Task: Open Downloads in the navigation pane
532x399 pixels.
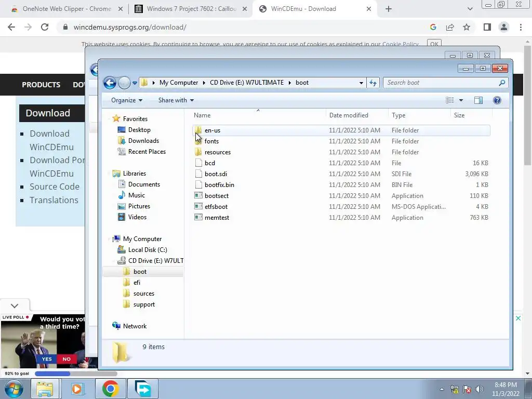Action: [x=143, y=140]
